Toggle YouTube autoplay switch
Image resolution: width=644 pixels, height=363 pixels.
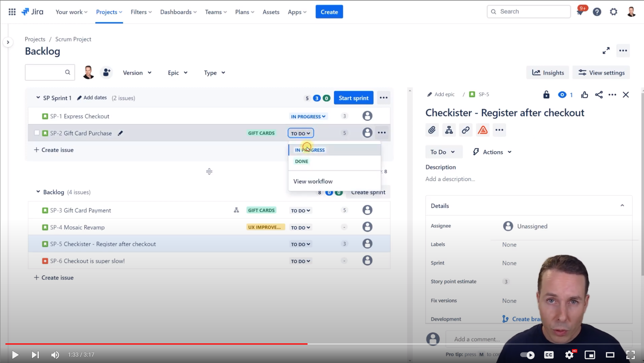tap(527, 355)
